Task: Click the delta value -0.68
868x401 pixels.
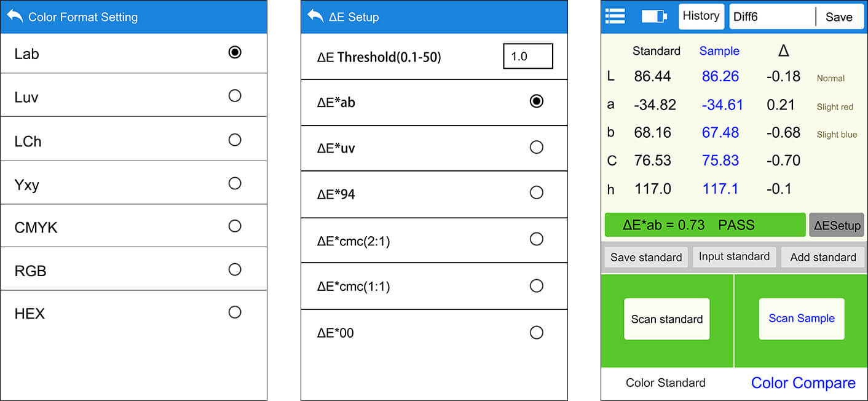Action: [x=783, y=133]
